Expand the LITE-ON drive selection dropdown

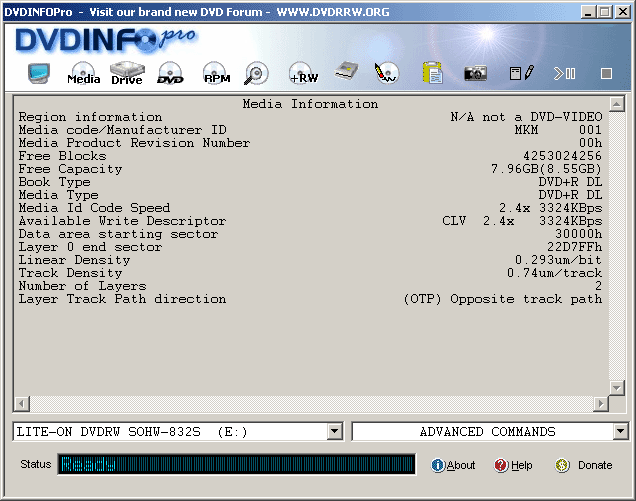click(335, 431)
